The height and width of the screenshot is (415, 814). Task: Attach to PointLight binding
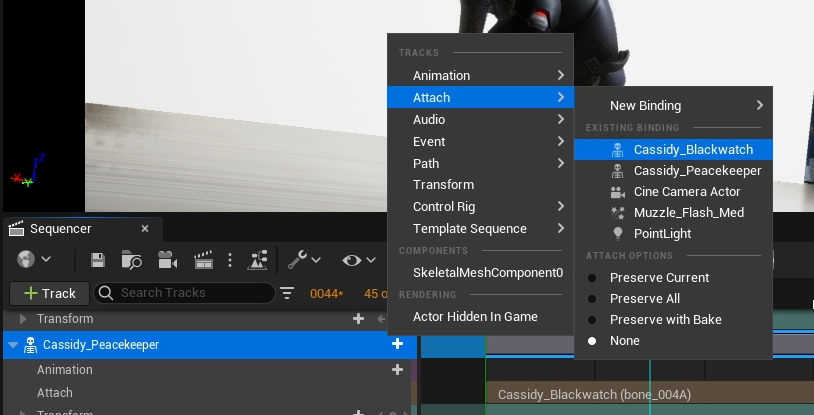click(x=673, y=234)
